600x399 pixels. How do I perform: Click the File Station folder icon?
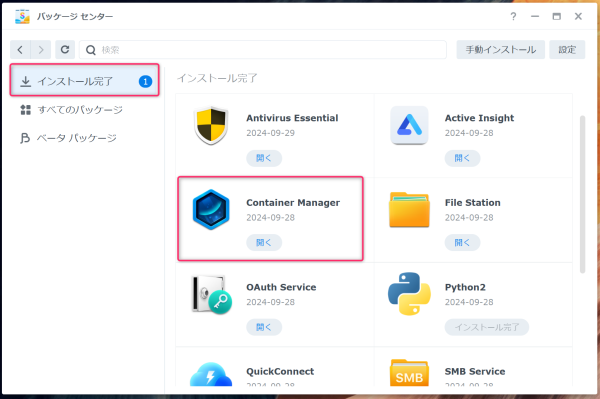click(x=409, y=210)
